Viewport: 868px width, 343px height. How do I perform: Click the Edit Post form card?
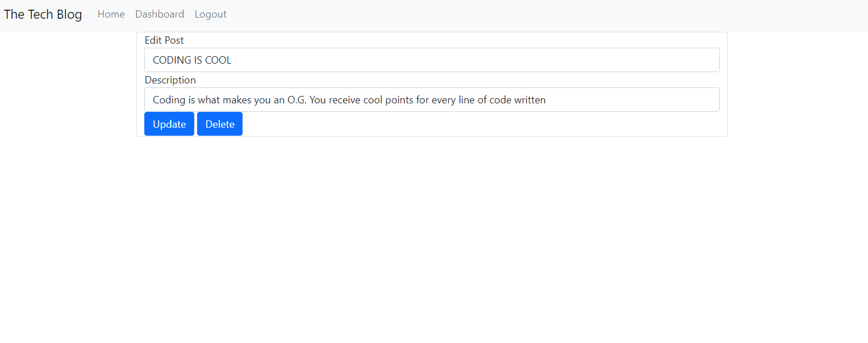(x=432, y=84)
